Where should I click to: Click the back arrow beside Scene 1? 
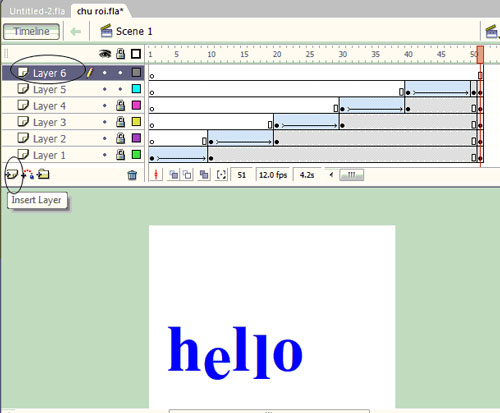[x=76, y=32]
